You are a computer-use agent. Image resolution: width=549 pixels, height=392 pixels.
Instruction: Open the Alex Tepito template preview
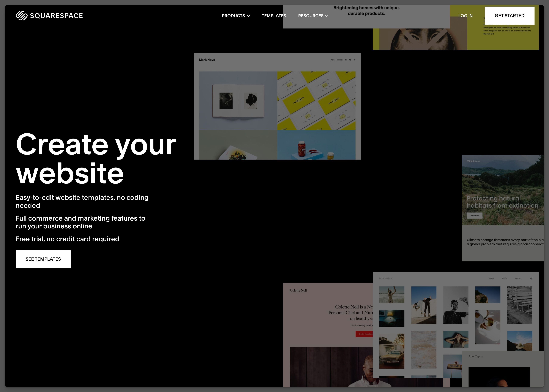coord(503,369)
